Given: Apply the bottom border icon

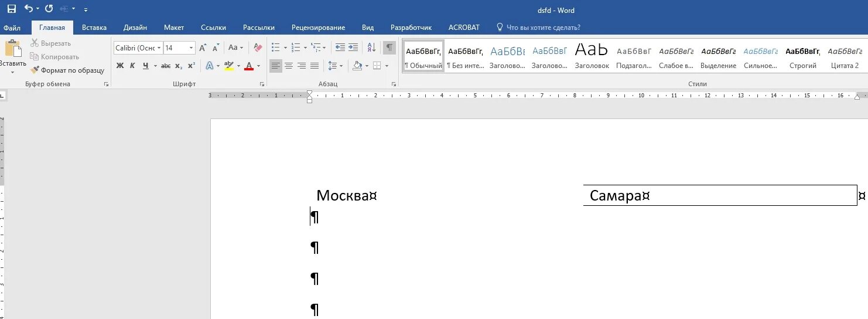Looking at the screenshot, I should click(377, 66).
